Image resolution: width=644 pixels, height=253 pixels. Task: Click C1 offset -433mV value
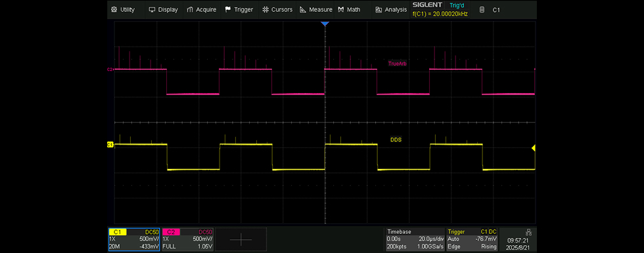tap(149, 246)
